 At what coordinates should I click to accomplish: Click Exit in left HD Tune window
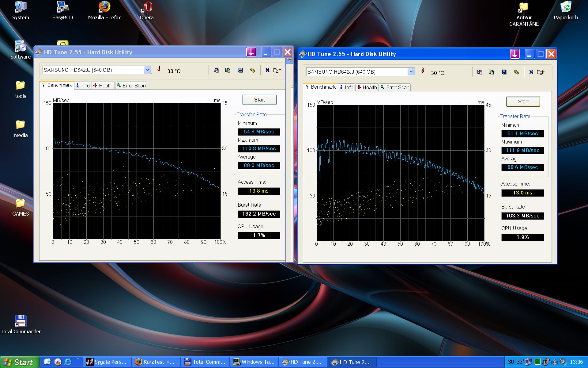point(273,70)
